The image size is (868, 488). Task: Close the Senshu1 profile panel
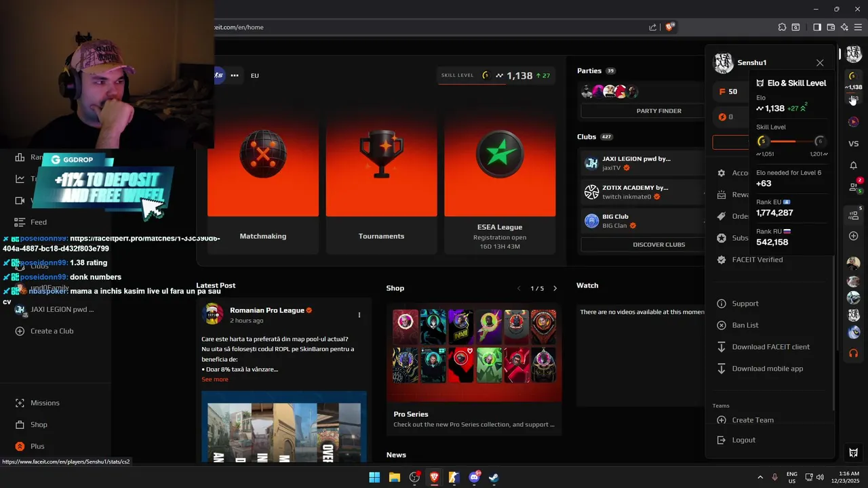point(820,62)
